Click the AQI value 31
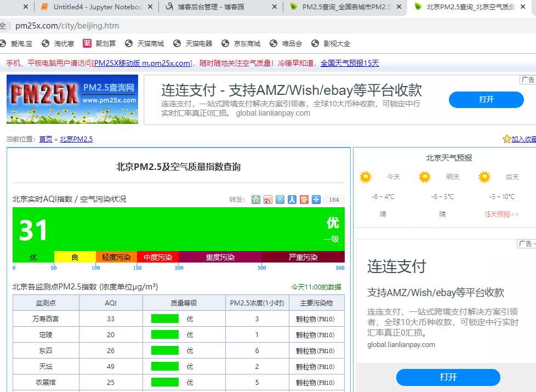This screenshot has width=536, height=392. pyautogui.click(x=33, y=230)
